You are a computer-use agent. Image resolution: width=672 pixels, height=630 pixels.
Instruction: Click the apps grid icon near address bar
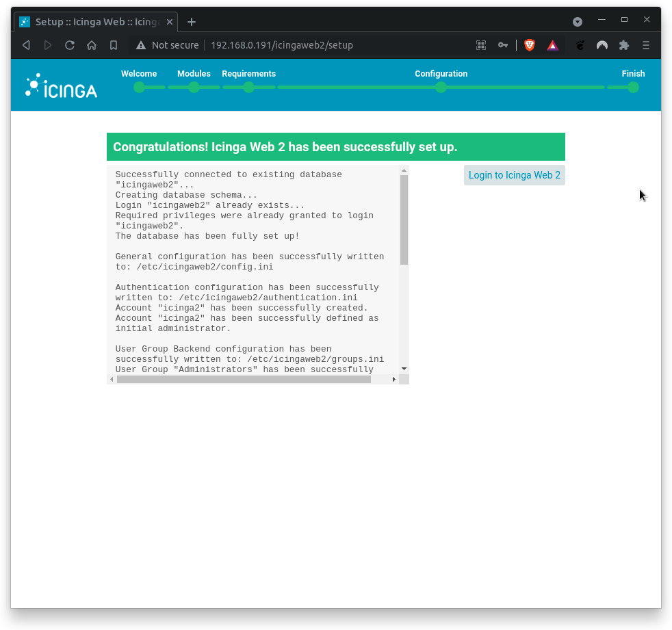(481, 45)
